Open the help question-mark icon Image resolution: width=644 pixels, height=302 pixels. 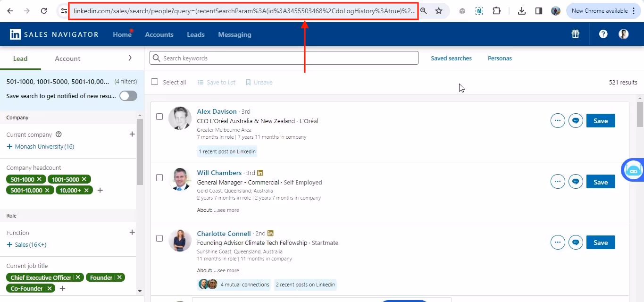[x=603, y=34]
